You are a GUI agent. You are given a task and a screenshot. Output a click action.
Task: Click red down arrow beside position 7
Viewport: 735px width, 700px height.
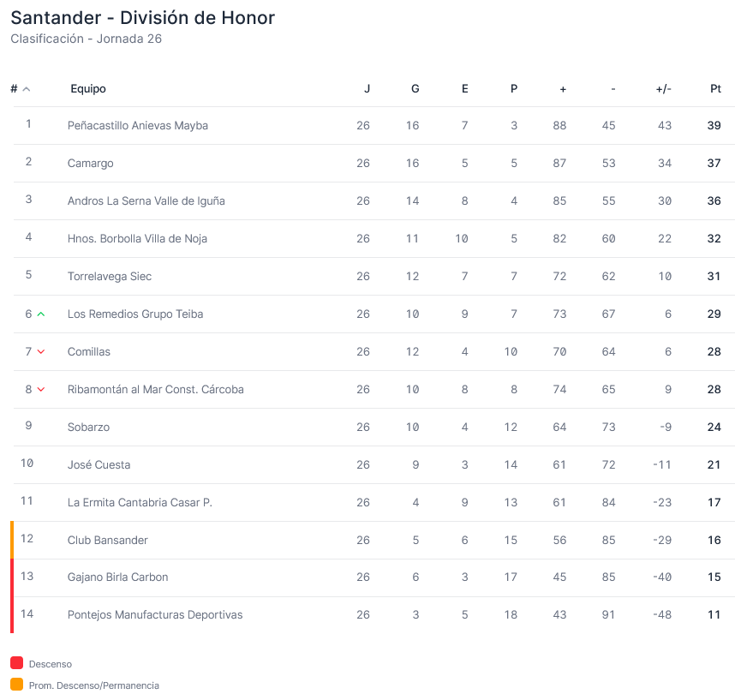(41, 351)
